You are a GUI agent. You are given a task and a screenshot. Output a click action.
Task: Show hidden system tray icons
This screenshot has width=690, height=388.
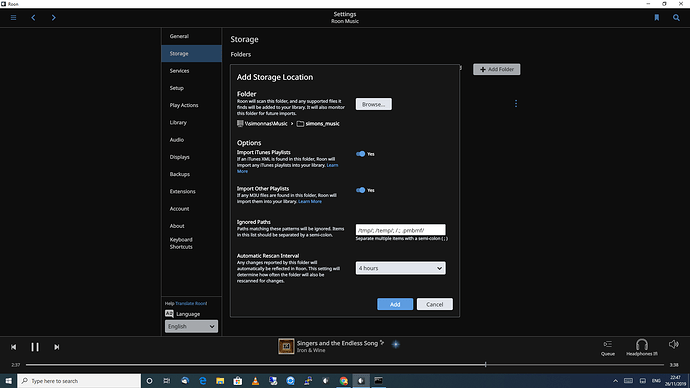tap(615, 381)
